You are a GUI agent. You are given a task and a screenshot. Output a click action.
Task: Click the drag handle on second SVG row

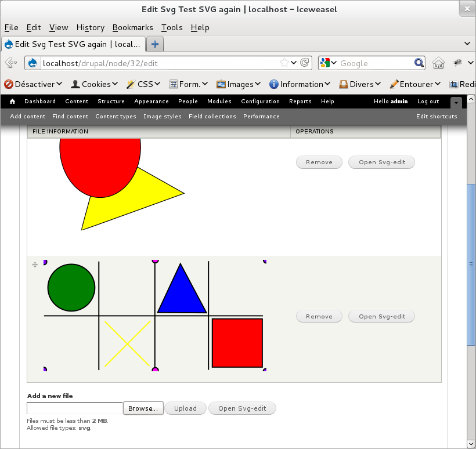click(x=35, y=265)
